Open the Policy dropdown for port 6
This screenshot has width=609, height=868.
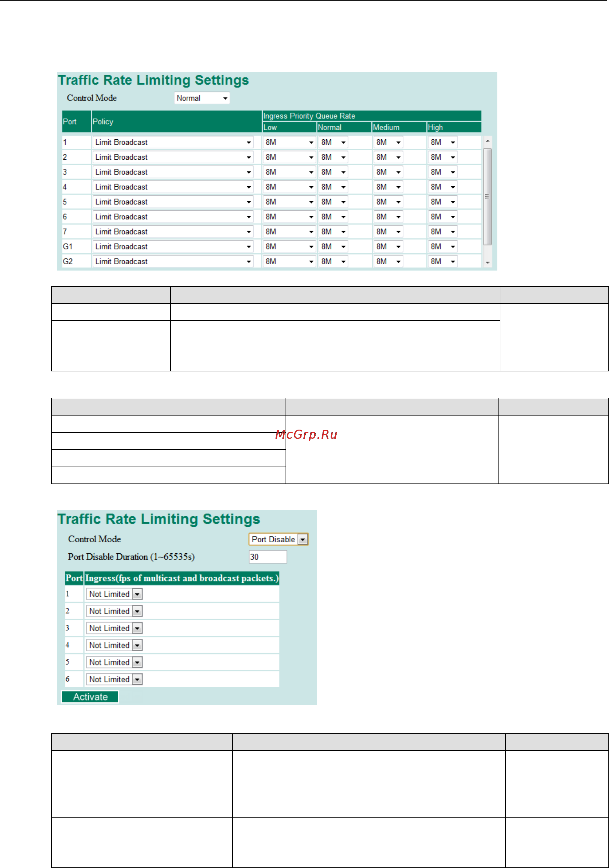pyautogui.click(x=173, y=217)
